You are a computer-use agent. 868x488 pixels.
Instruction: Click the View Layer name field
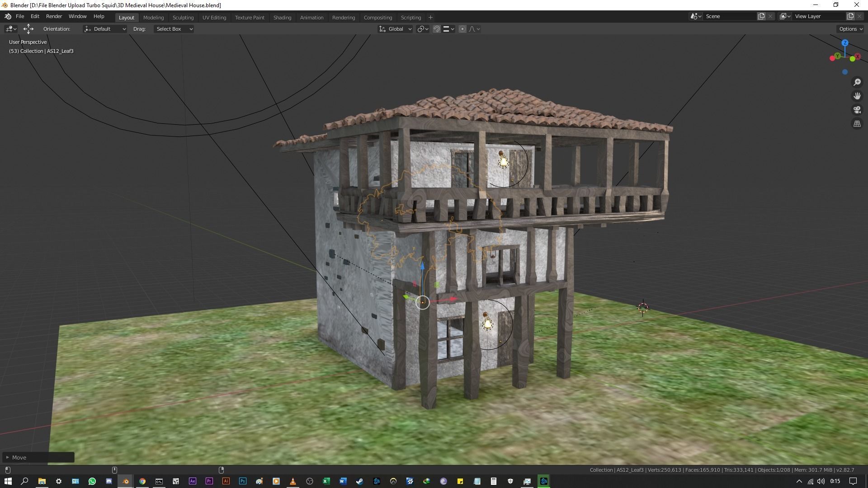[819, 16]
